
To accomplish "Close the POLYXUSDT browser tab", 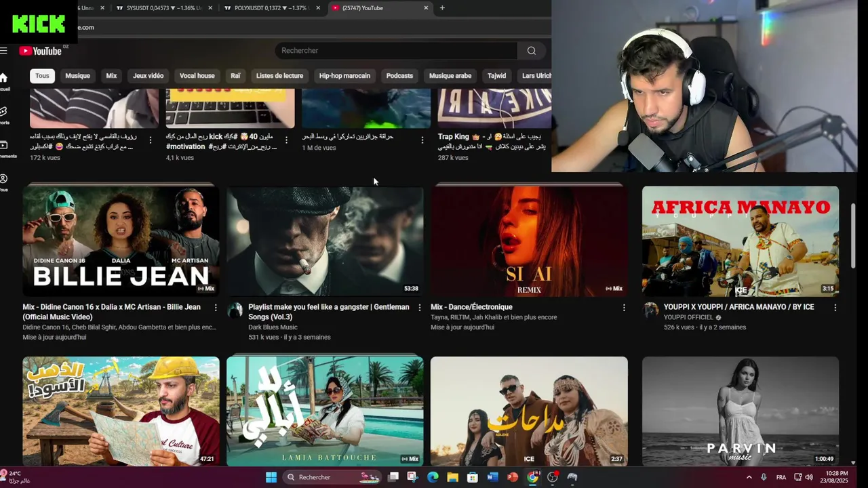I will coord(318,8).
